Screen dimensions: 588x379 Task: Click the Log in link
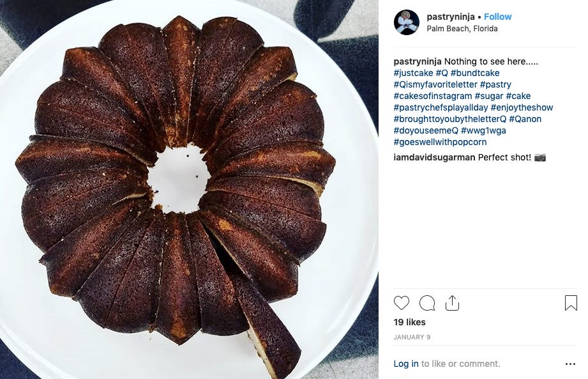pos(406,364)
